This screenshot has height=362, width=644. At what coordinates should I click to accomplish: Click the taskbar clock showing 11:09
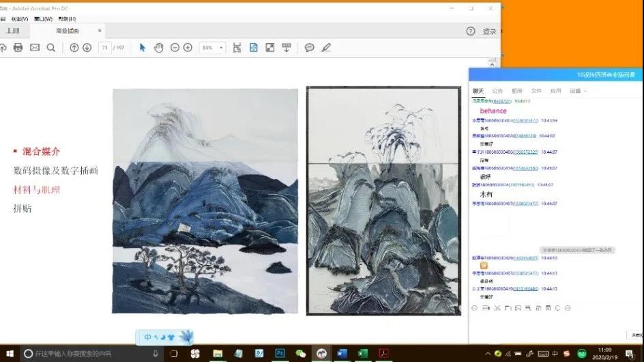click(605, 353)
